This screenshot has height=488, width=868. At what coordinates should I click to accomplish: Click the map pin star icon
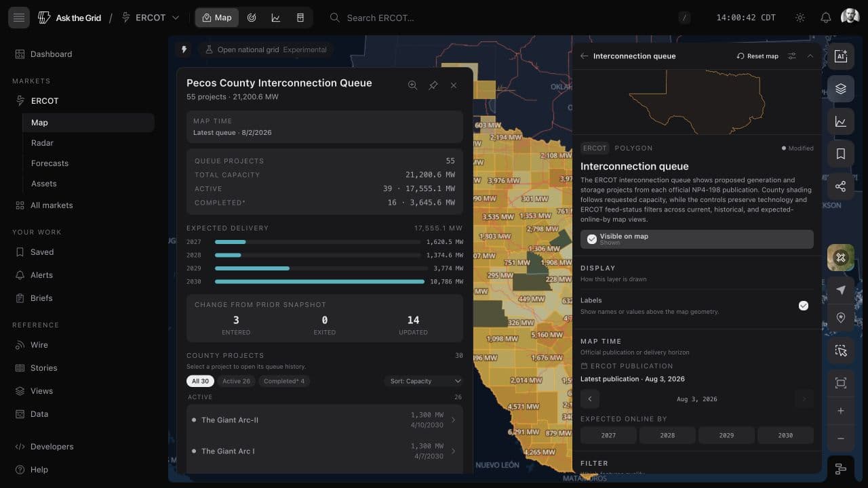841,318
